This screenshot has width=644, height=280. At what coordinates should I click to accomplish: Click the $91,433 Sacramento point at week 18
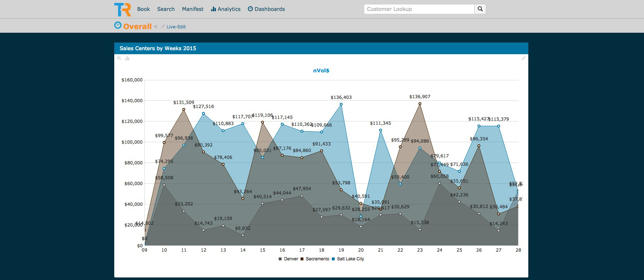[x=322, y=151]
